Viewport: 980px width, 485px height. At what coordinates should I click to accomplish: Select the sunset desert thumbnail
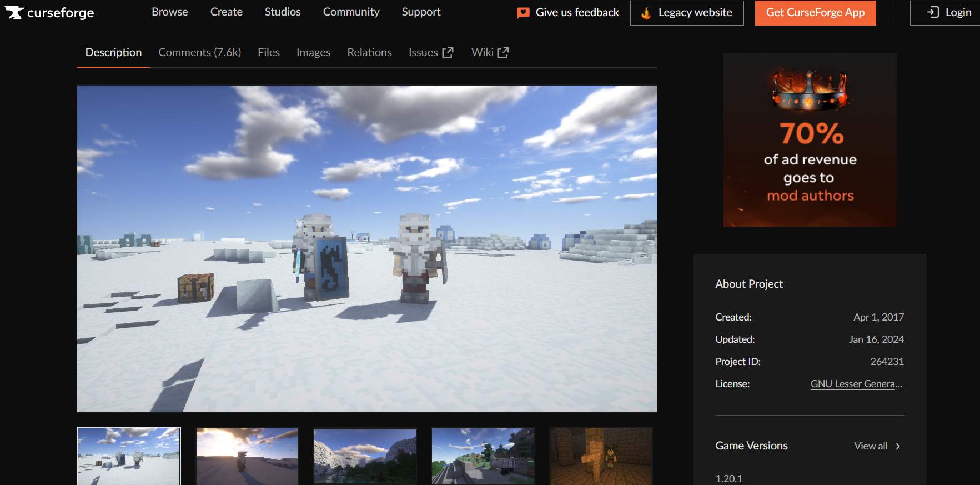click(247, 456)
